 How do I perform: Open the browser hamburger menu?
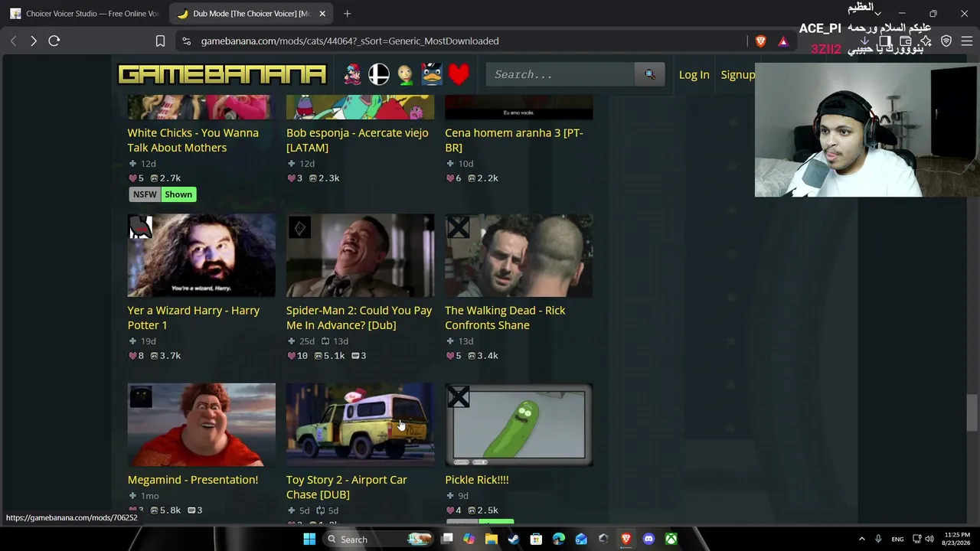point(966,41)
